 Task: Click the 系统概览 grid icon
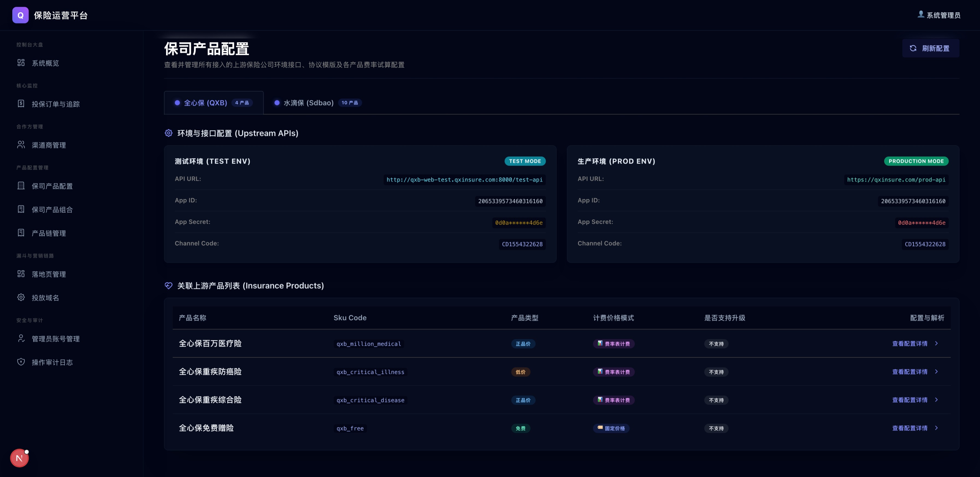[21, 63]
